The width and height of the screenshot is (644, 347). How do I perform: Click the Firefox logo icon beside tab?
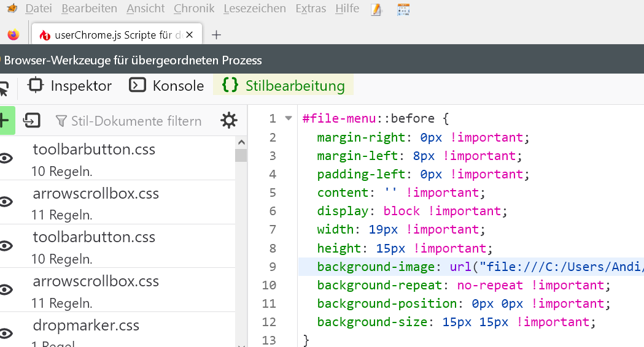pos(13,35)
